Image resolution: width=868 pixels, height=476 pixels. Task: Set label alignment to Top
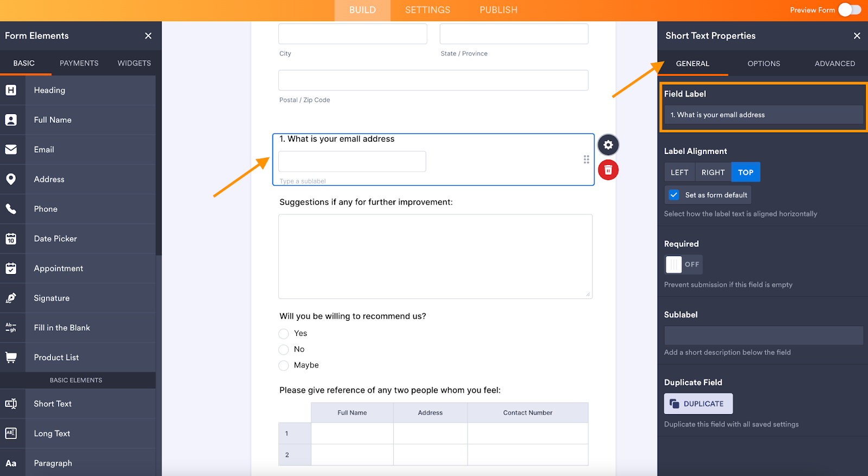pyautogui.click(x=746, y=172)
